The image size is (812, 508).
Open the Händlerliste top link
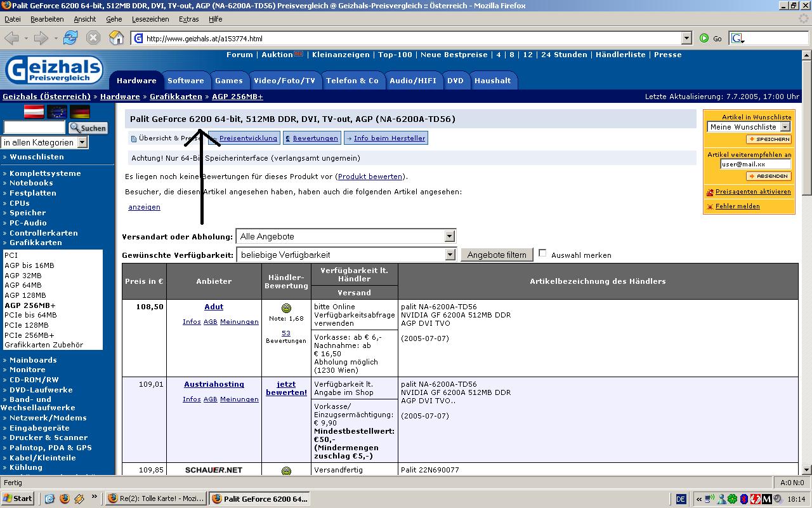pos(620,55)
